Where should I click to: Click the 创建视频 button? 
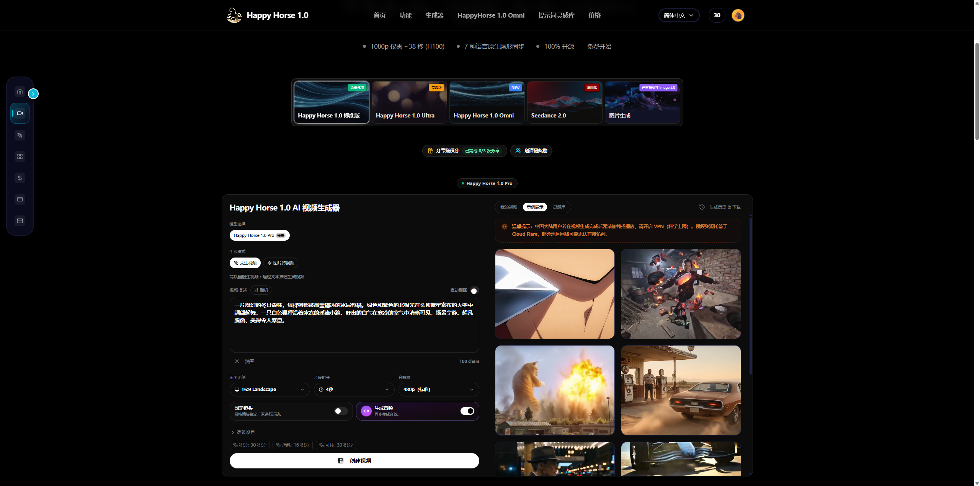point(354,461)
